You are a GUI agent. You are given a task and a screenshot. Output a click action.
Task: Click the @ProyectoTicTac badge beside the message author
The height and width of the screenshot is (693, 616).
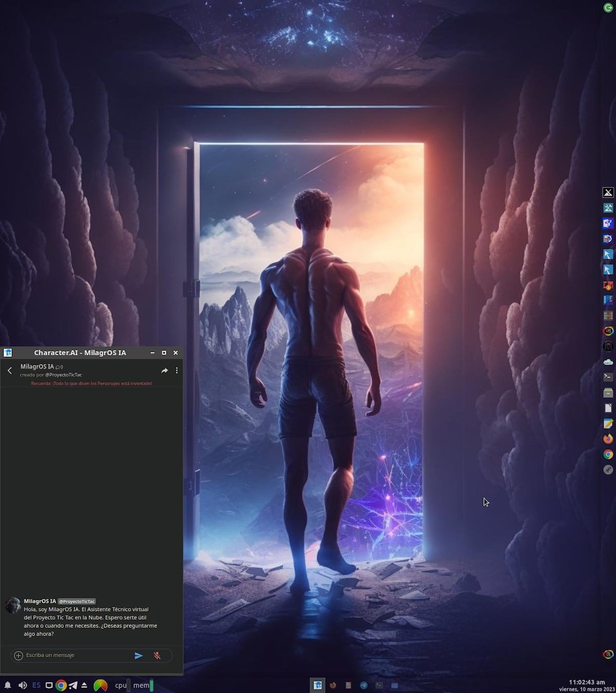tap(76, 601)
